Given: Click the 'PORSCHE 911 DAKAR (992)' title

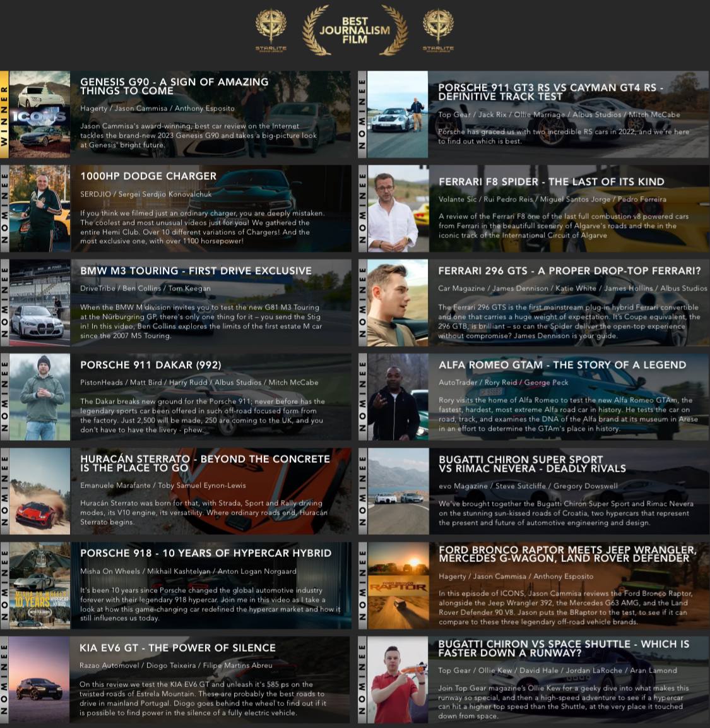Looking at the screenshot, I should 150,365.
